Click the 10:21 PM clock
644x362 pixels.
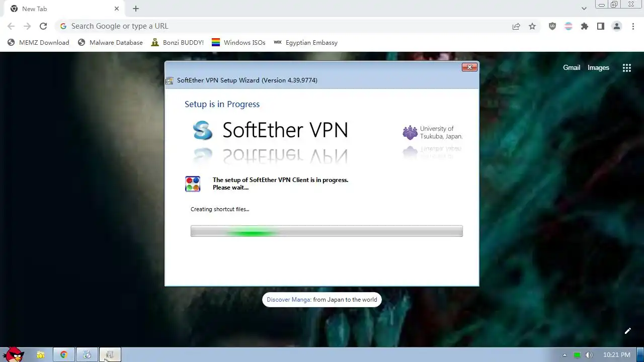tap(617, 355)
